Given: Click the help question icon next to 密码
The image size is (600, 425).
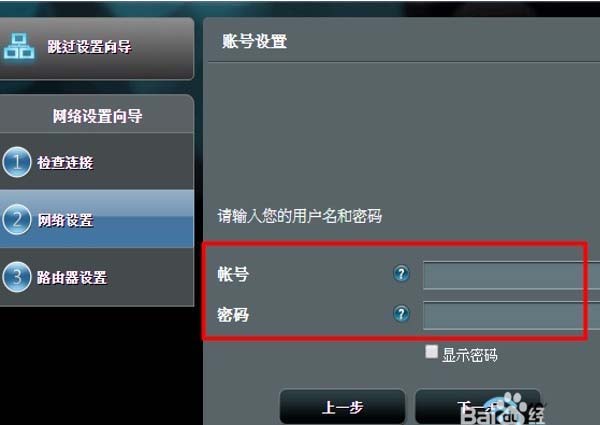Looking at the screenshot, I should coord(401,314).
